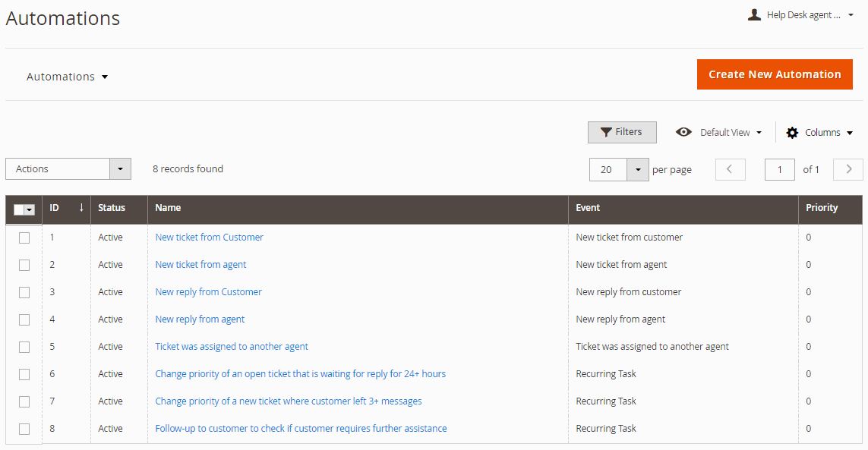Click the Columns gear icon
This screenshot has height=450, width=868.
coord(792,133)
